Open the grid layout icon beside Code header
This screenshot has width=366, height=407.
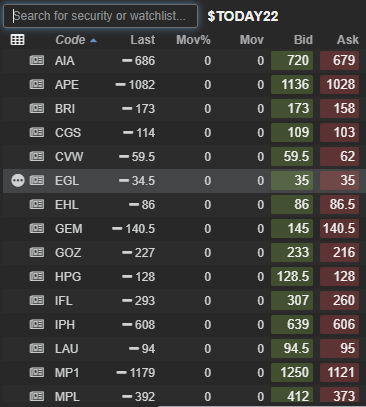tap(17, 40)
